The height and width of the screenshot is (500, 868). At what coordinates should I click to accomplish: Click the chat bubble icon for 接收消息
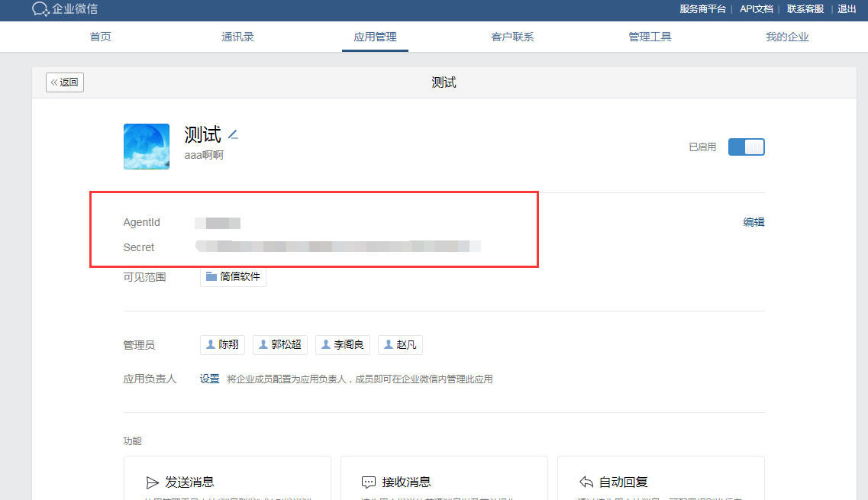[368, 482]
